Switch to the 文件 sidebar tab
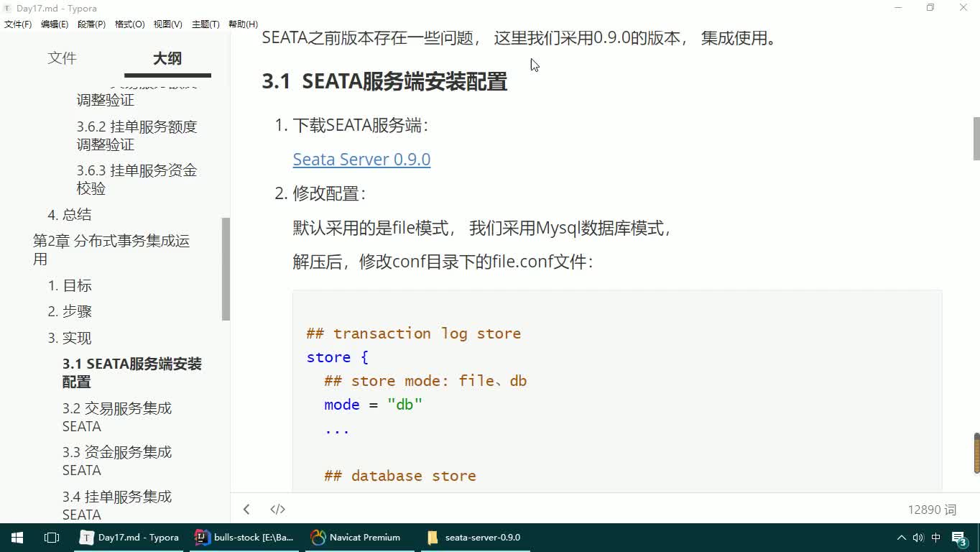 62,58
